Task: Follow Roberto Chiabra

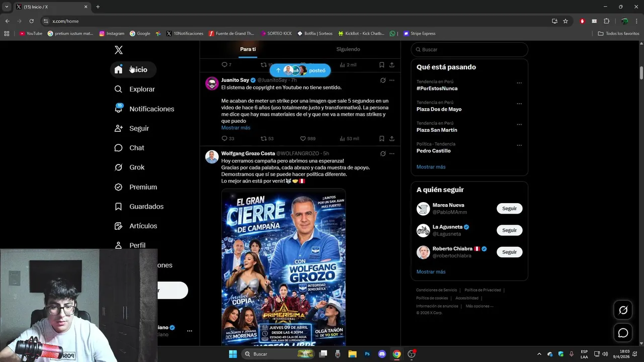Action: click(x=509, y=252)
